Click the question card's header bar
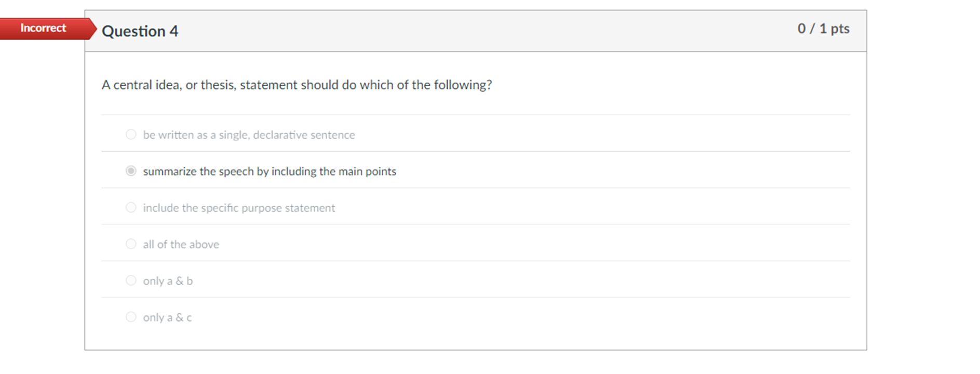 click(467, 30)
